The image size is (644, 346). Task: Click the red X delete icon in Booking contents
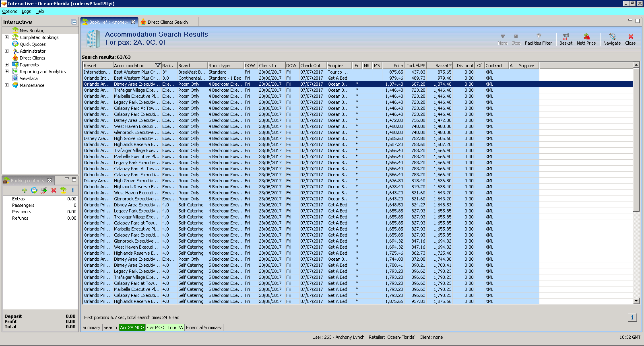tap(54, 190)
